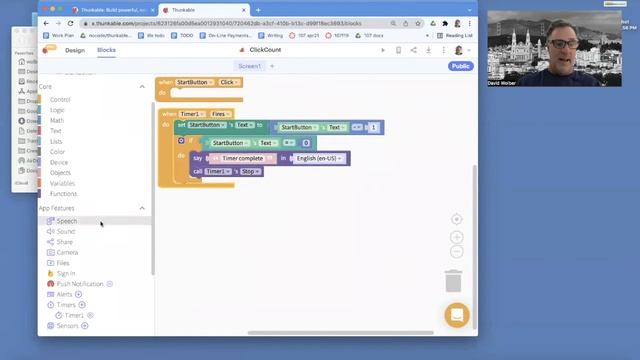Select the Screen1 tab

pos(249,66)
